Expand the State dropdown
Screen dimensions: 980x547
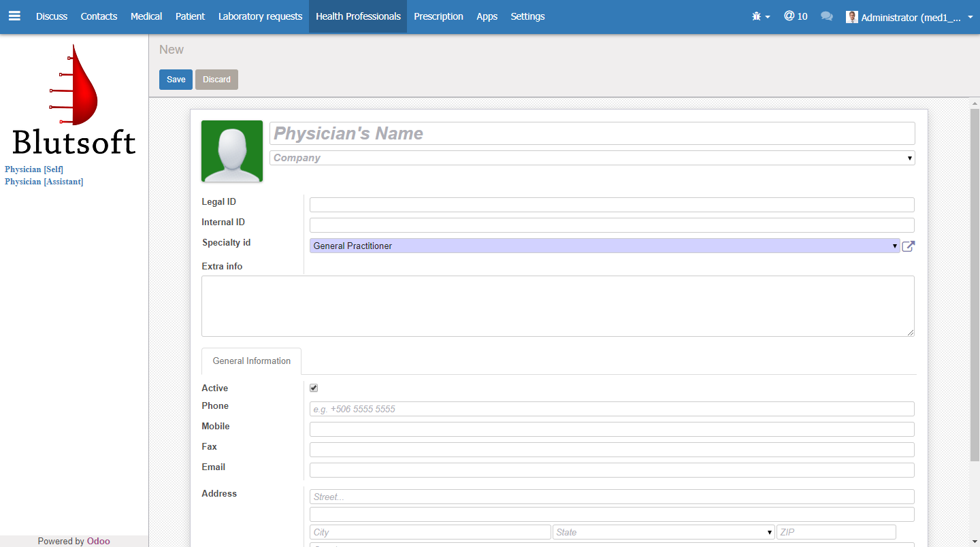tap(664, 532)
